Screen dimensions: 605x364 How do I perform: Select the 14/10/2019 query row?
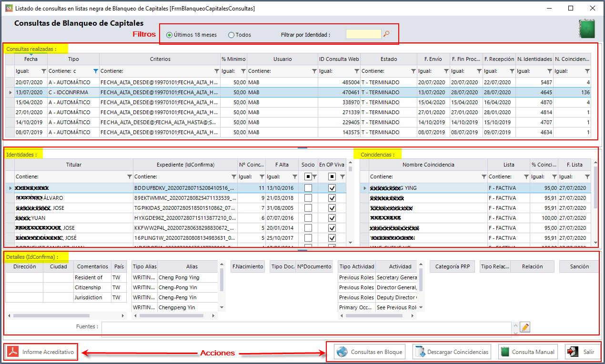pyautogui.click(x=298, y=122)
